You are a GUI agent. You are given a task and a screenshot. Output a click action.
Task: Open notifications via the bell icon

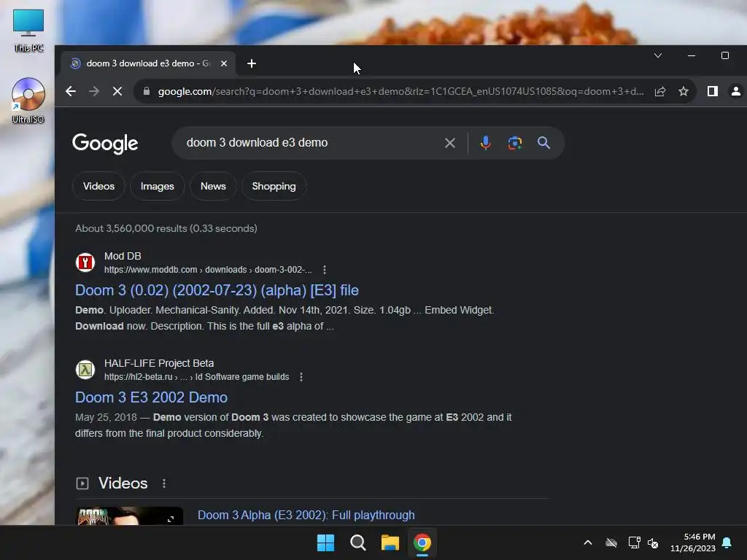coord(727,542)
